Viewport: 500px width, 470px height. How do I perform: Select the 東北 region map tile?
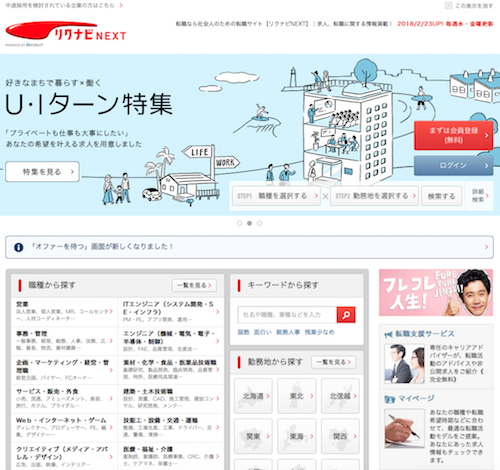coord(297,396)
